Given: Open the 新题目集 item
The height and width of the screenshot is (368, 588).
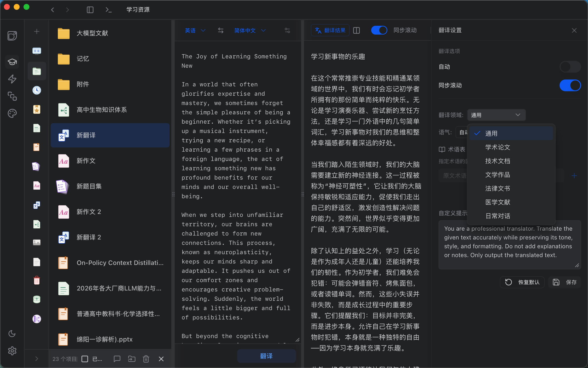Looking at the screenshot, I should coord(110,186).
